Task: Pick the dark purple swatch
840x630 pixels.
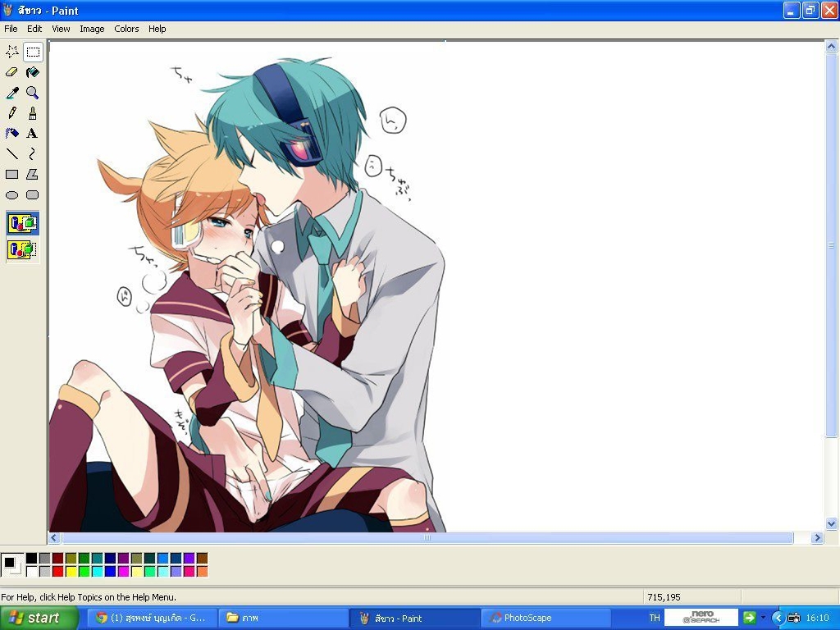Action: pyautogui.click(x=123, y=559)
